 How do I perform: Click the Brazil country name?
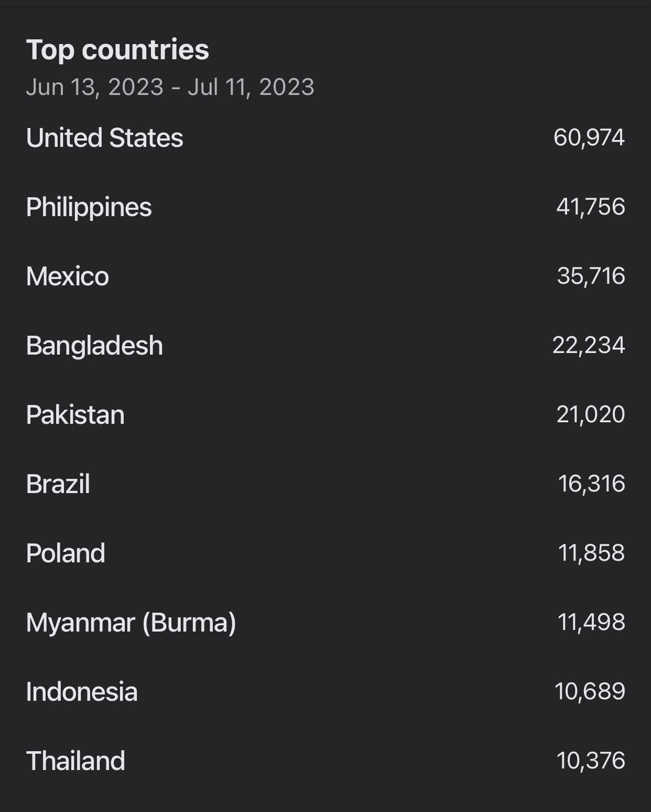58,484
